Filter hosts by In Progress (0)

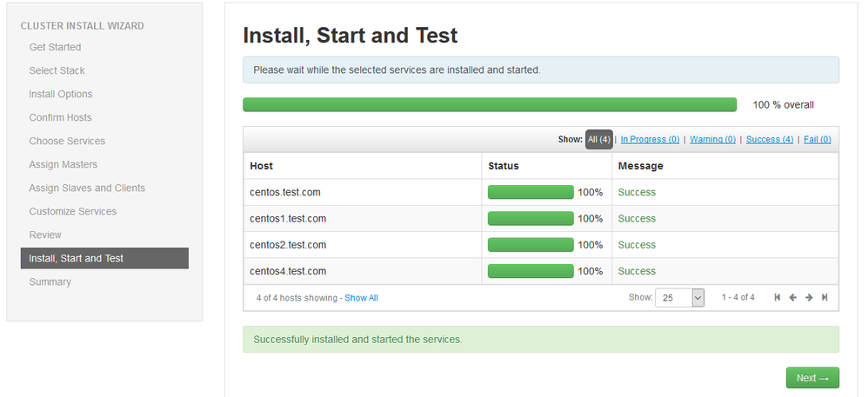[x=650, y=139]
